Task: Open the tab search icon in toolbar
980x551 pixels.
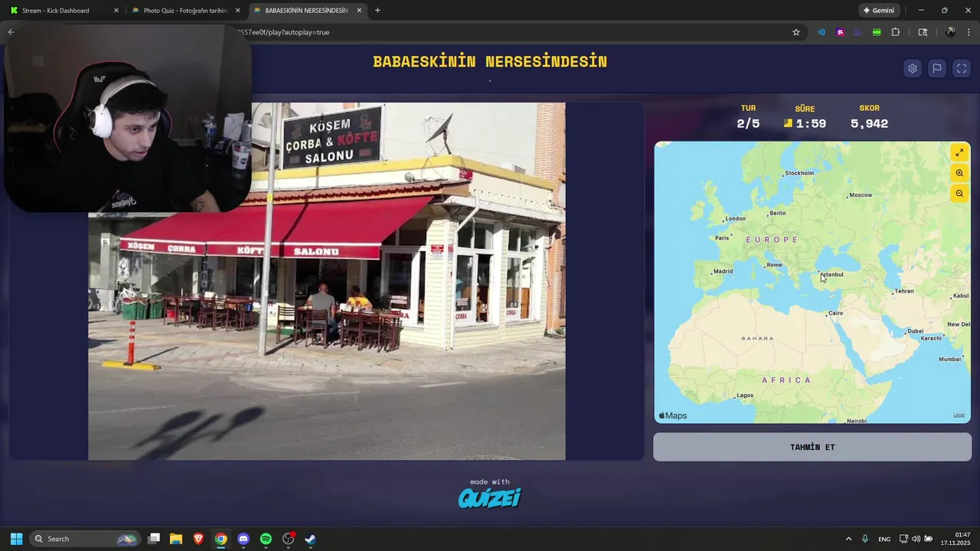Action: click(923, 32)
